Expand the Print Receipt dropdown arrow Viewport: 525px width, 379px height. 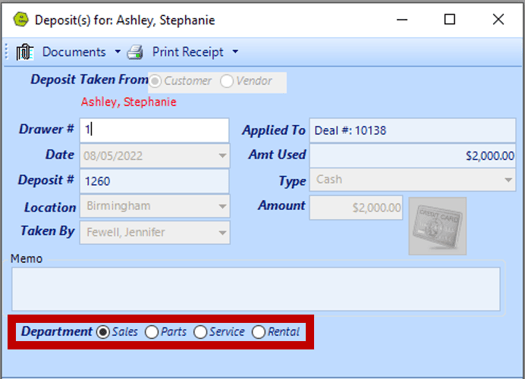point(235,52)
